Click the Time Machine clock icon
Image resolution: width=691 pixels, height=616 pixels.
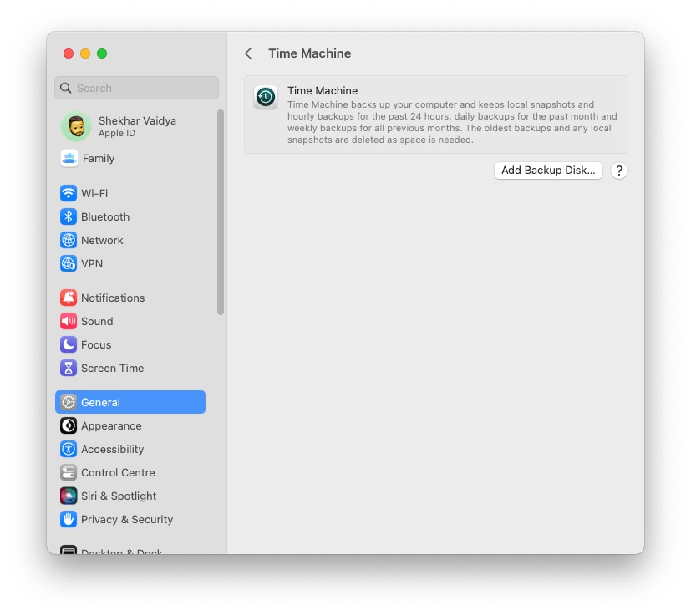pos(265,97)
